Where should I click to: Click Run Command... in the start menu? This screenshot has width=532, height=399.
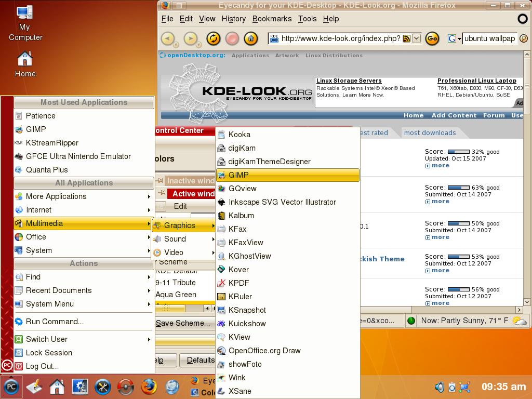(84, 322)
